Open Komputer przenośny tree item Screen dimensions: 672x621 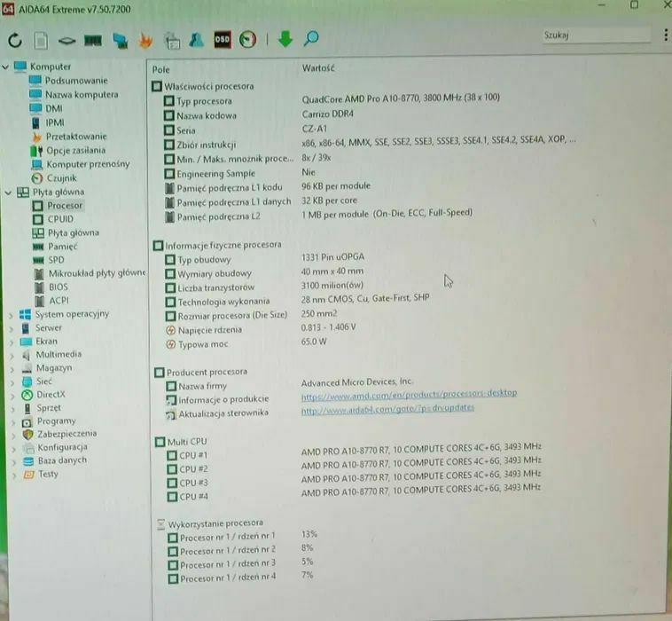[88, 164]
